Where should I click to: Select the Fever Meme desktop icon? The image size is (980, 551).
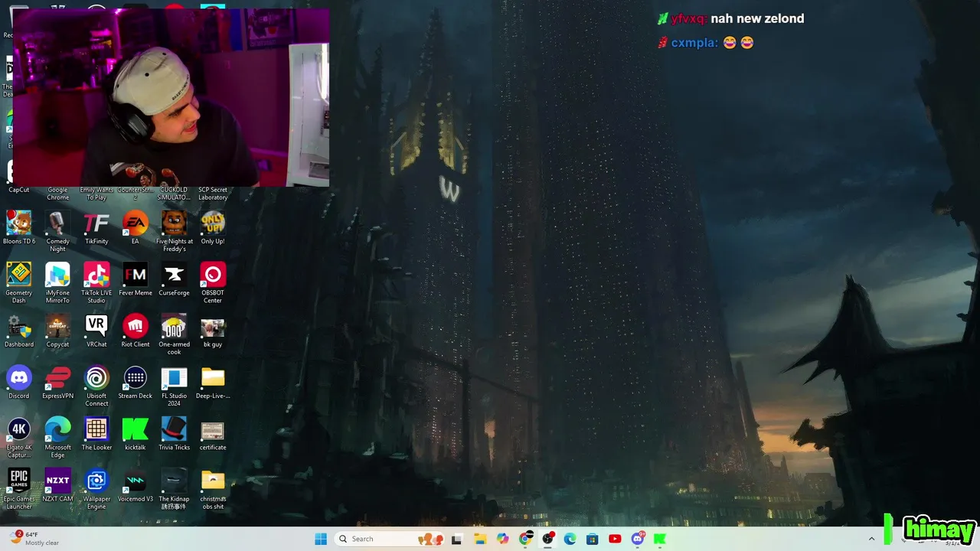[136, 279]
